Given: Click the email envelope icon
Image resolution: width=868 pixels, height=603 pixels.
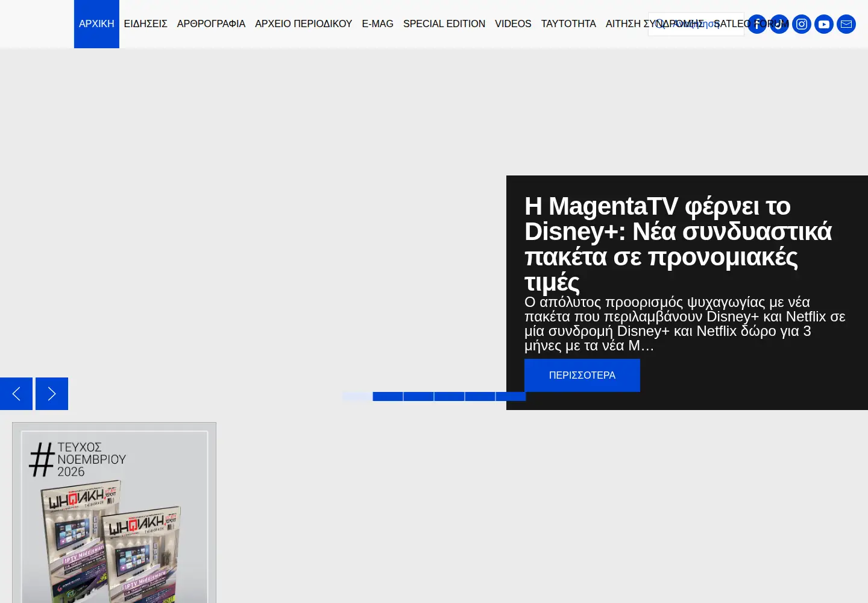Looking at the screenshot, I should (x=846, y=24).
